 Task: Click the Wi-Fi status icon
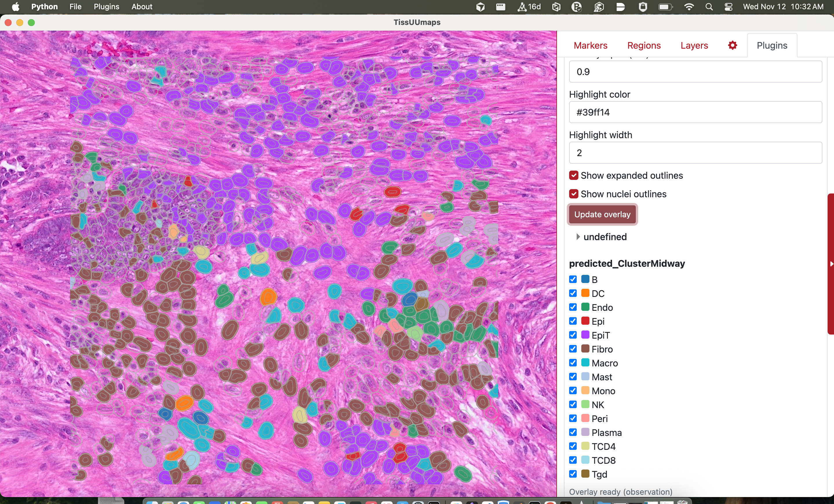click(x=689, y=7)
